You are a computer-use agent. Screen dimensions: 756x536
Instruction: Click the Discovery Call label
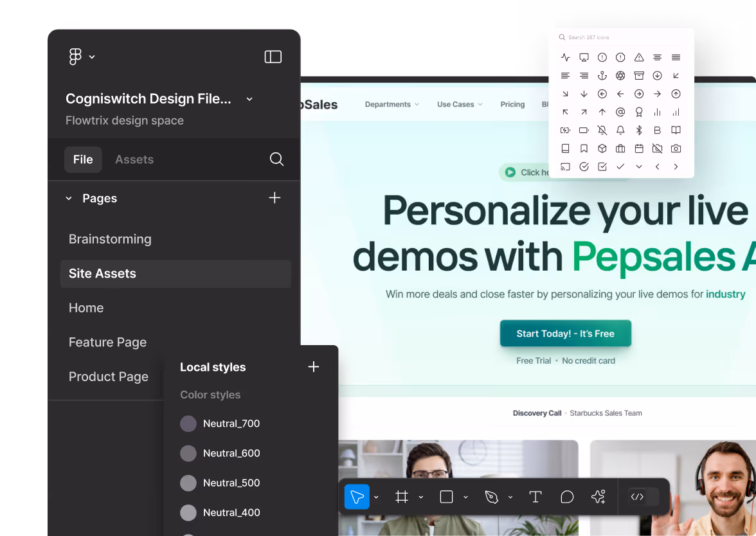point(537,413)
